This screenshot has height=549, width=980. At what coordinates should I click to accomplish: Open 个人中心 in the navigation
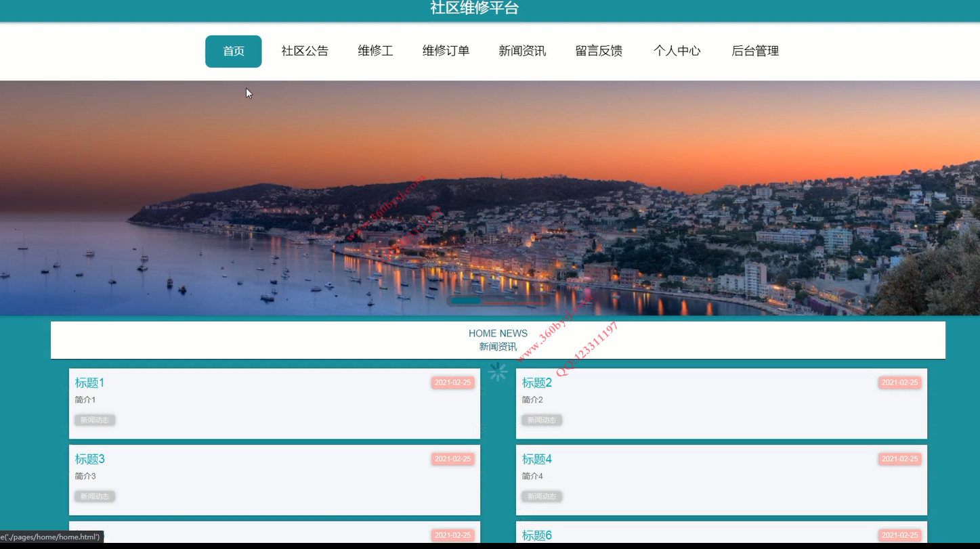coord(677,51)
